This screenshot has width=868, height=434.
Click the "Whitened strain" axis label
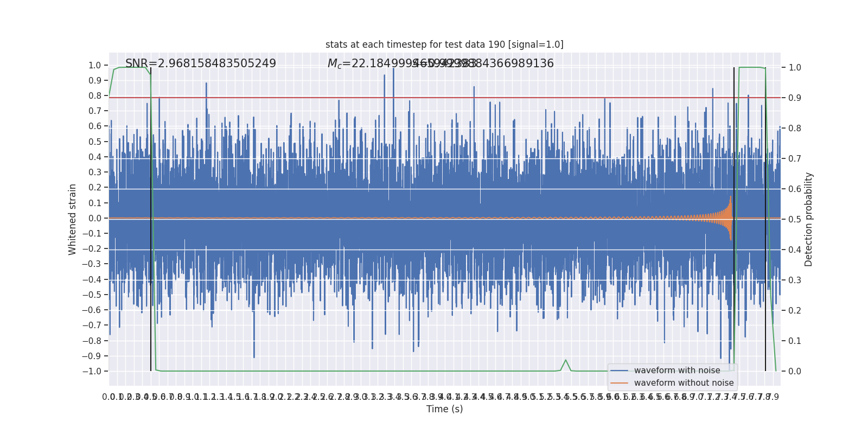coord(73,219)
